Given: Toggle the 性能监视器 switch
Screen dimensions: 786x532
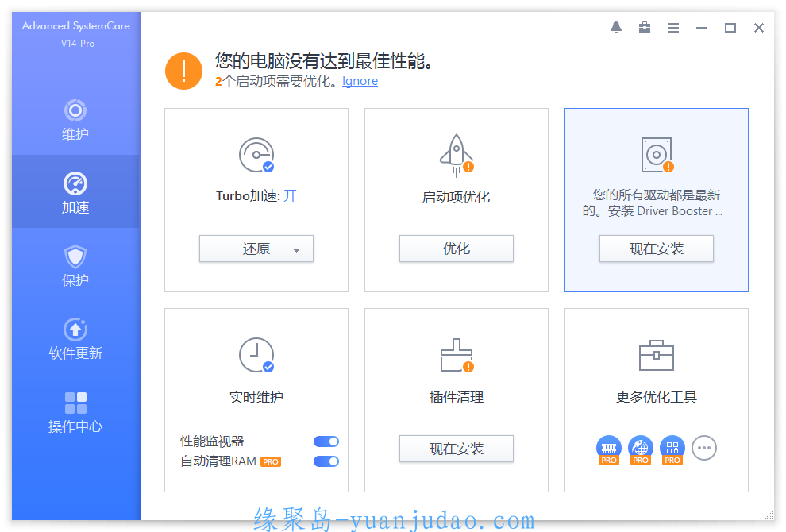Looking at the screenshot, I should point(326,441).
